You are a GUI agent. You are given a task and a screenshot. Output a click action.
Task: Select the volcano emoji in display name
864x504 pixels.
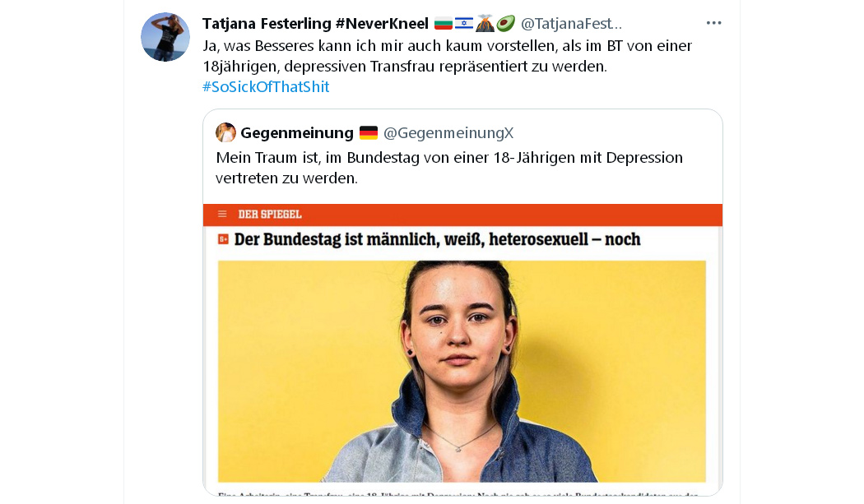coord(485,24)
